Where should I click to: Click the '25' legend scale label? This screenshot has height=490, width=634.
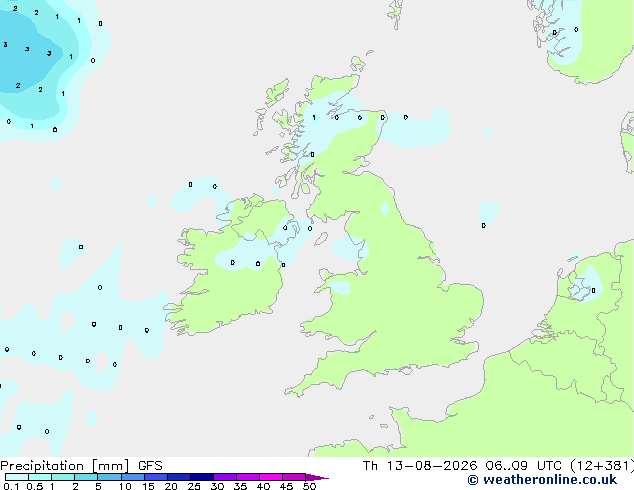(x=194, y=486)
